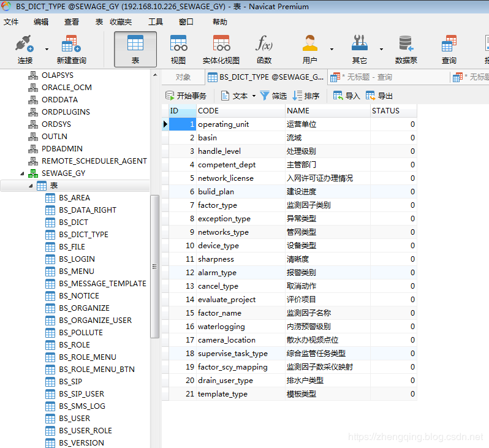Open the View (视图) toolbar icon
The width and height of the screenshot is (489, 448).
(x=178, y=44)
